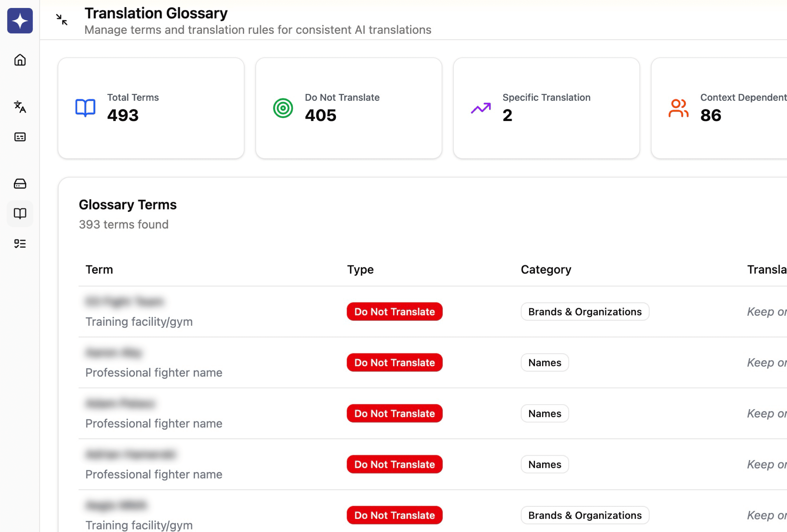Click the Category column header
The height and width of the screenshot is (532, 787).
click(546, 270)
